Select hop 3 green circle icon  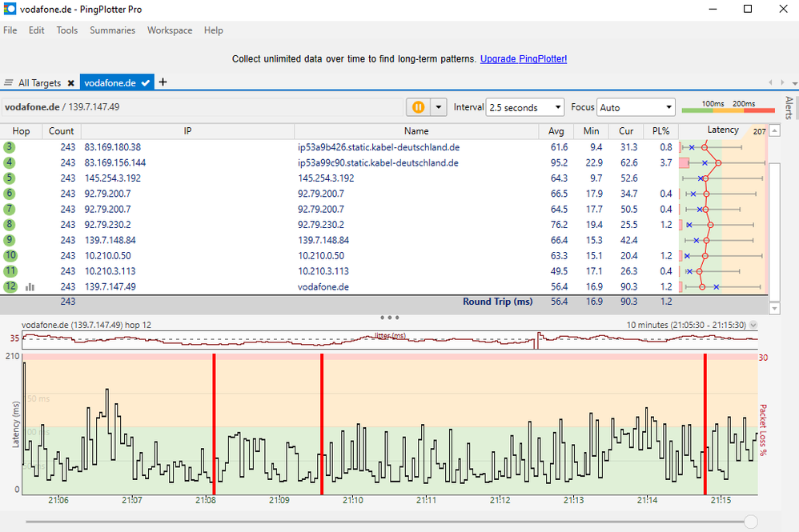(x=9, y=147)
